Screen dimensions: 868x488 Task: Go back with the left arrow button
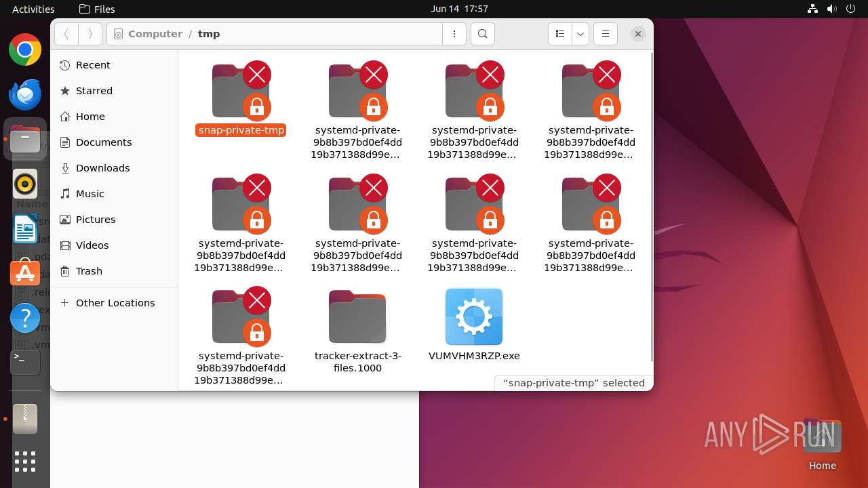(66, 34)
